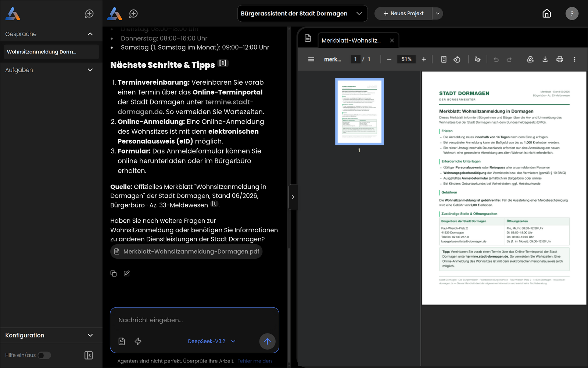Redo the PDF annotation
The height and width of the screenshot is (368, 588).
[x=509, y=59]
